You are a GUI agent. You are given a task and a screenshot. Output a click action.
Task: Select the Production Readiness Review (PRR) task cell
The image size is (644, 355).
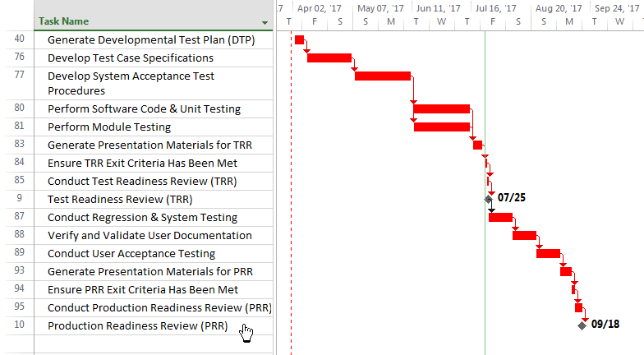click(154, 325)
